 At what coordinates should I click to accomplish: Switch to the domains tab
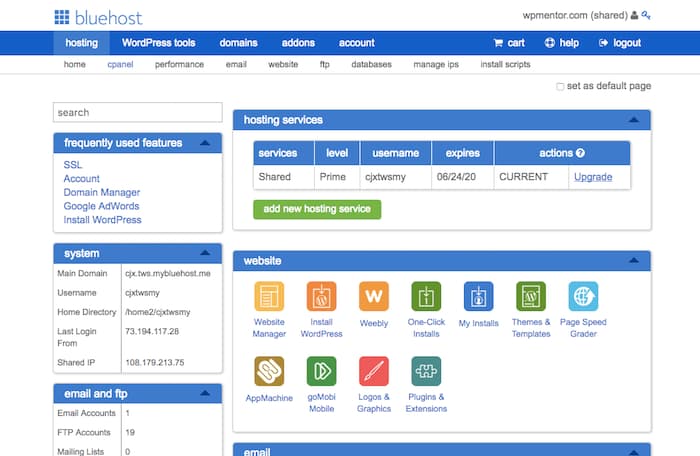point(238,43)
